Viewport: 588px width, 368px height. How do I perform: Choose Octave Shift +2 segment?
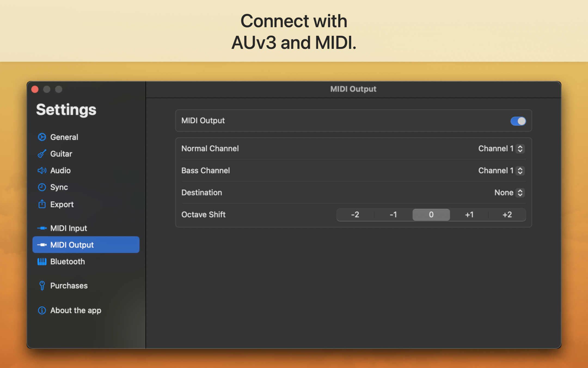(507, 215)
